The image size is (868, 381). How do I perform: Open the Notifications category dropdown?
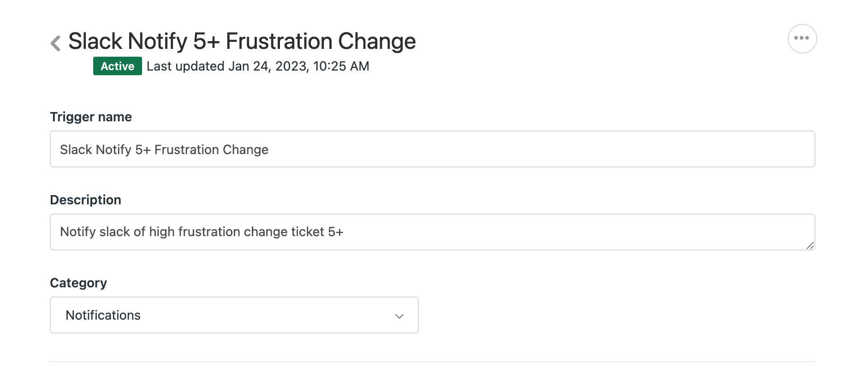tap(234, 315)
